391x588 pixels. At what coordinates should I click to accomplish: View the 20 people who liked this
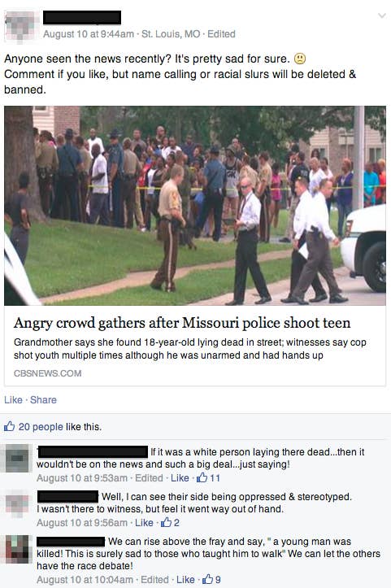coord(41,427)
